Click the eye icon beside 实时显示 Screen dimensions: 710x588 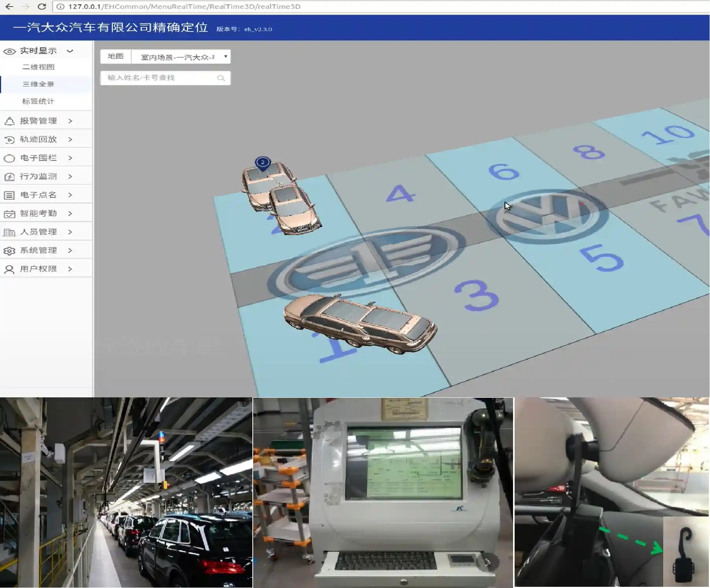[x=9, y=50]
